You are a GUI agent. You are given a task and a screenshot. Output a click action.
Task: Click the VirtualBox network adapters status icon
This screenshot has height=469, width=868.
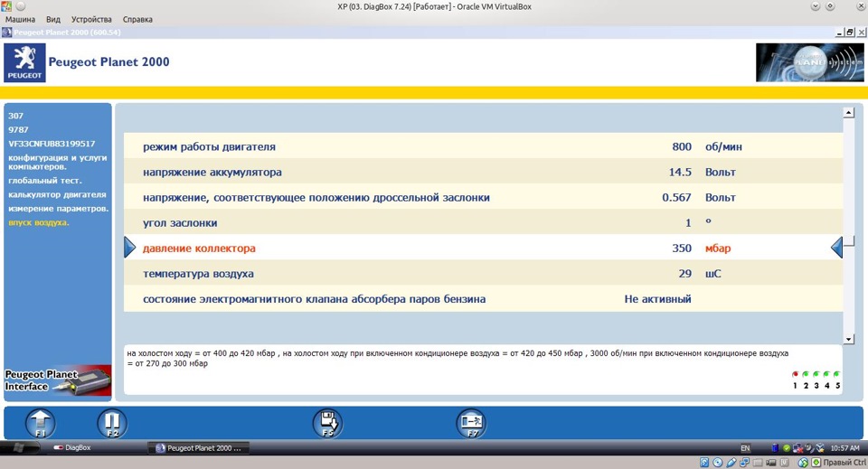[x=744, y=463]
